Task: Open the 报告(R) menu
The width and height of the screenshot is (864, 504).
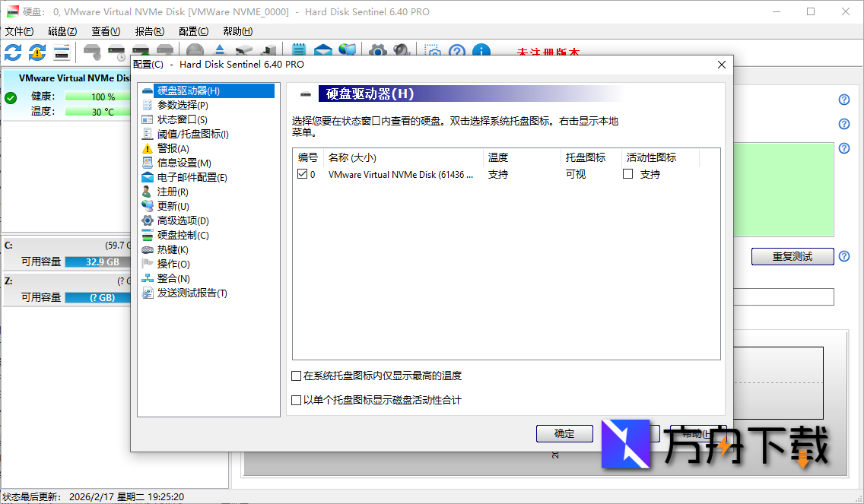Action: [x=149, y=31]
